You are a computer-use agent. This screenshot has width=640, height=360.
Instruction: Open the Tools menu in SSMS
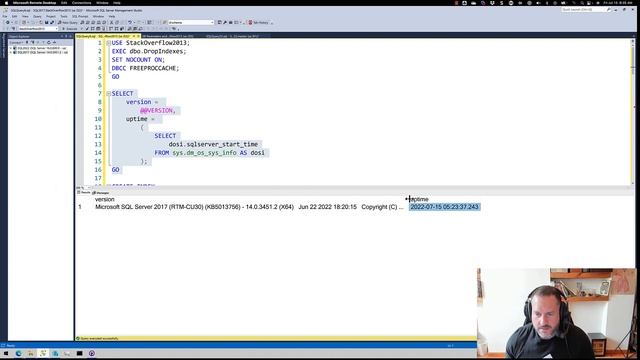click(x=64, y=16)
